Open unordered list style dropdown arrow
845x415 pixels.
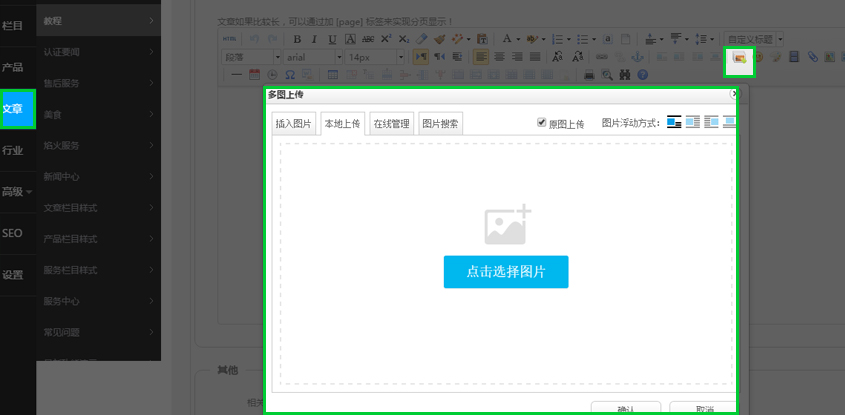(594, 39)
